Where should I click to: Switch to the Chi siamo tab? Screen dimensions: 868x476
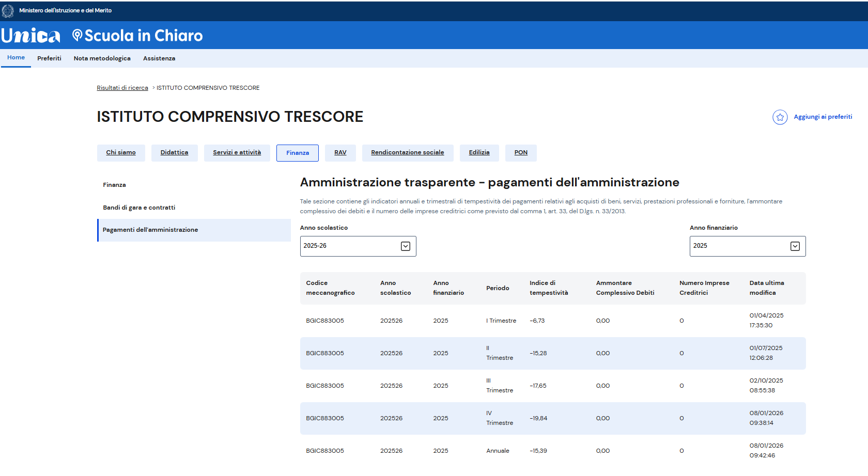(121, 153)
